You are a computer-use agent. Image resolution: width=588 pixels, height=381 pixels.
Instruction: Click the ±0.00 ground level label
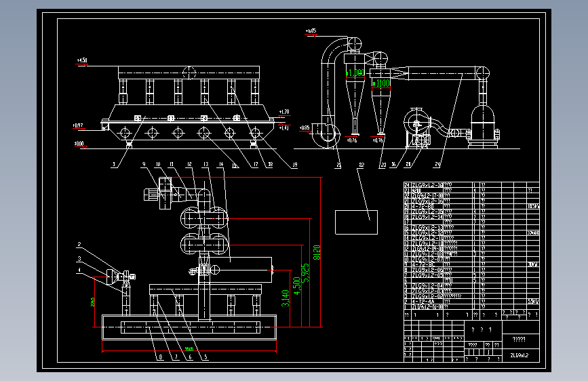click(79, 144)
